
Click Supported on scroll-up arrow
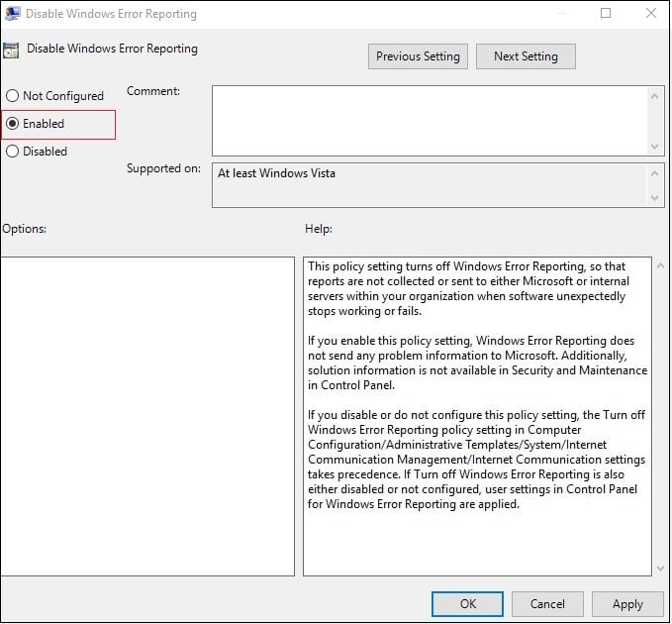[654, 173]
